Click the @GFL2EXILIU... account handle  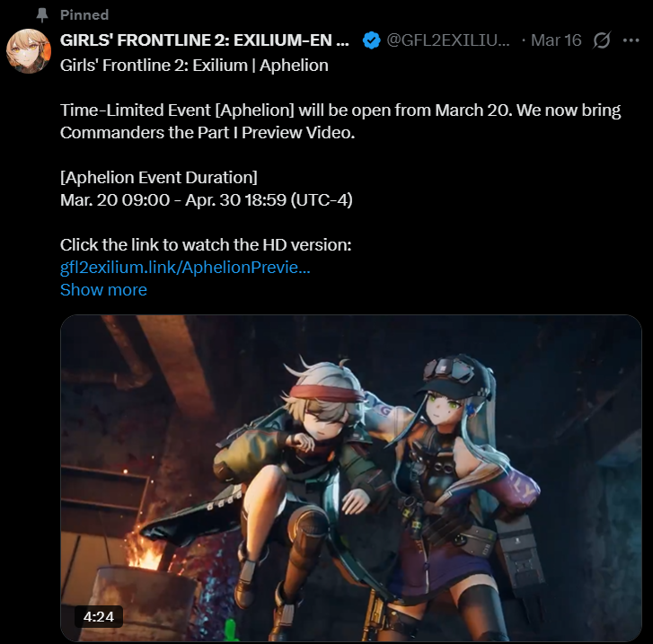coord(448,40)
